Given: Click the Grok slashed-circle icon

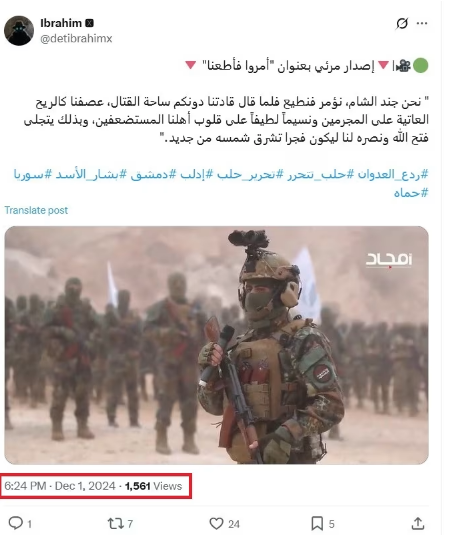Looking at the screenshot, I should pyautogui.click(x=402, y=23).
